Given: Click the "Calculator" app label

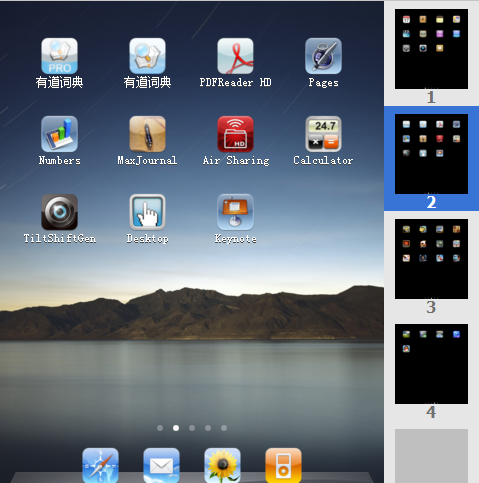Looking at the screenshot, I should click(x=323, y=160).
